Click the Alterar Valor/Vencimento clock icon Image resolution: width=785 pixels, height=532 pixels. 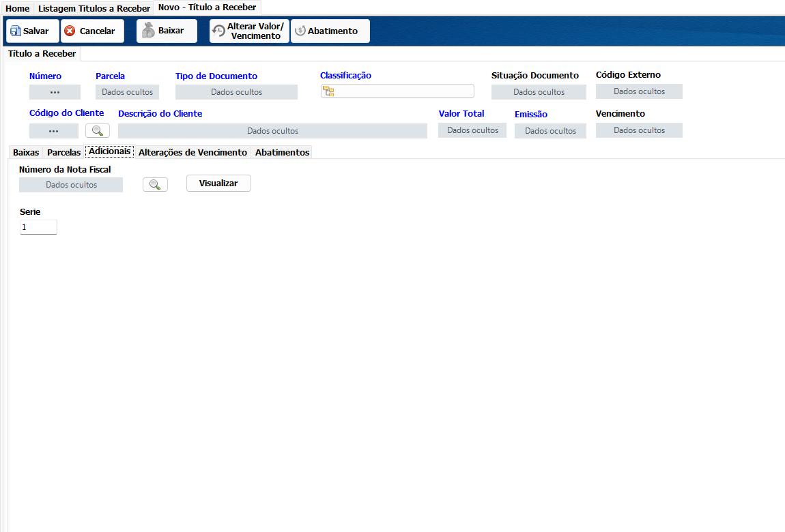(219, 31)
